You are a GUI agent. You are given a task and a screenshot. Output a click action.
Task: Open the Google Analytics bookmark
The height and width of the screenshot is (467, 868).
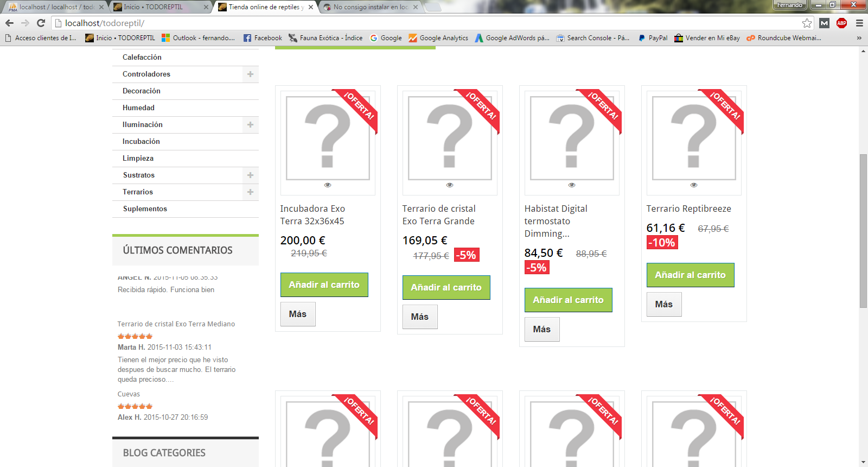(x=438, y=38)
